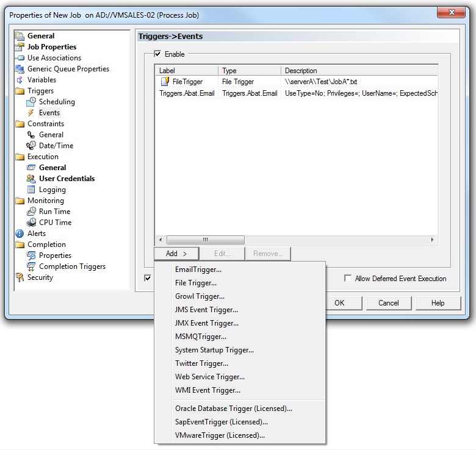Choose EmailTrigger... from the Add menu
Screen dimensions: 476x450
(x=198, y=270)
